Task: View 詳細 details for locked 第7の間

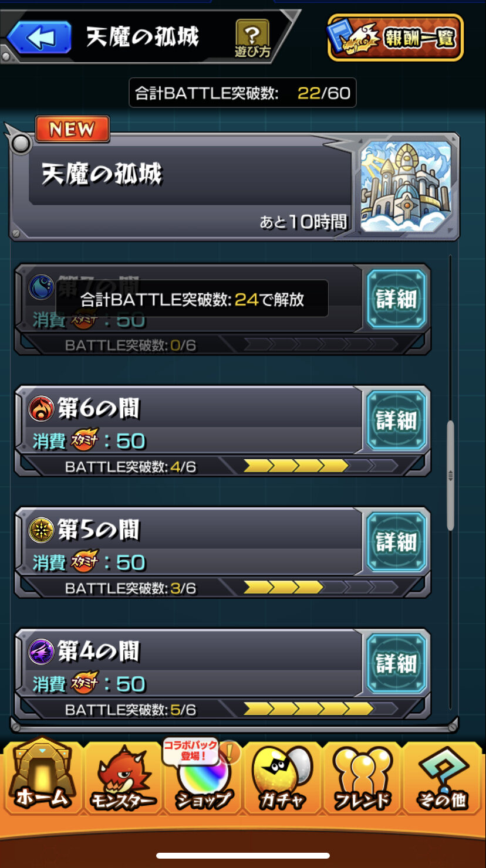Action: (397, 299)
